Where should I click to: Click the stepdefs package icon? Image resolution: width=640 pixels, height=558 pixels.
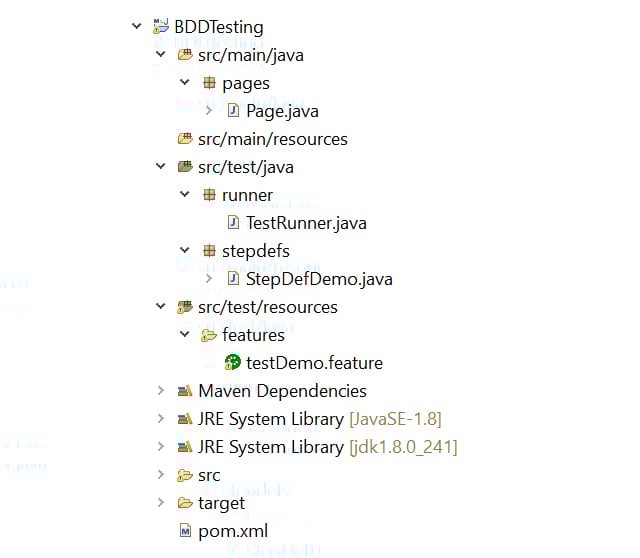pos(209,251)
